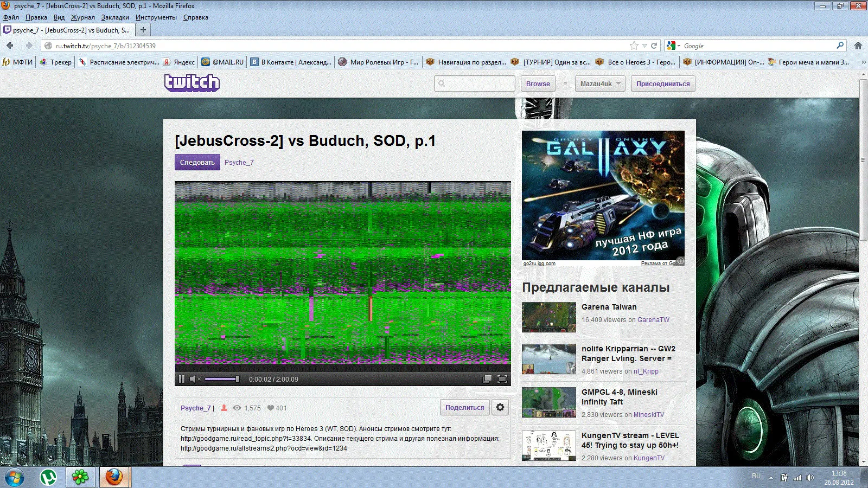Click the Google search box field
Screen dimensions: 868x488
pos(758,46)
